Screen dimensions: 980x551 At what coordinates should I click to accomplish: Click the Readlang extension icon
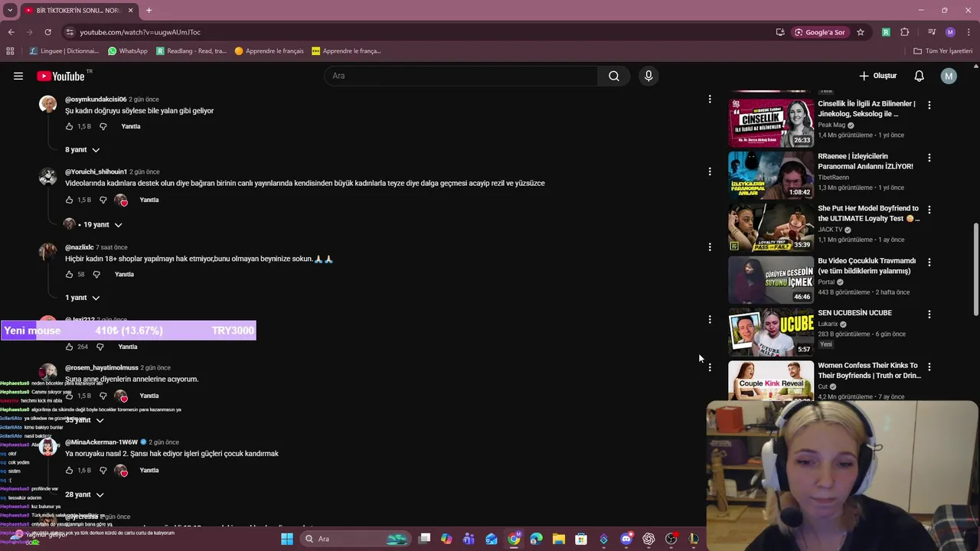point(886,32)
